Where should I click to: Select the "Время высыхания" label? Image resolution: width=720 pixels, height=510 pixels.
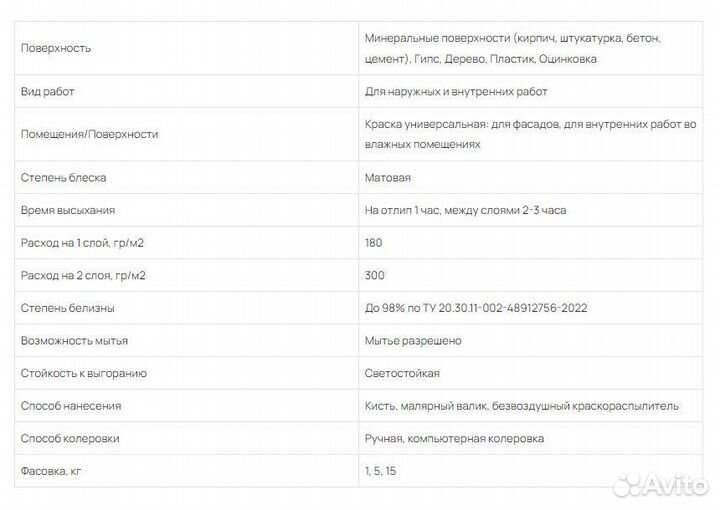tap(68, 210)
